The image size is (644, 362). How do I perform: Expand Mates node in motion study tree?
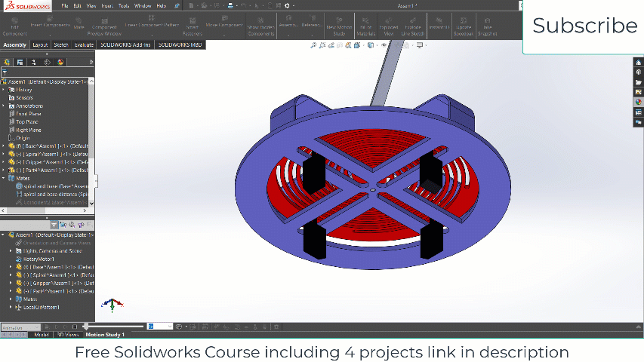(11, 299)
